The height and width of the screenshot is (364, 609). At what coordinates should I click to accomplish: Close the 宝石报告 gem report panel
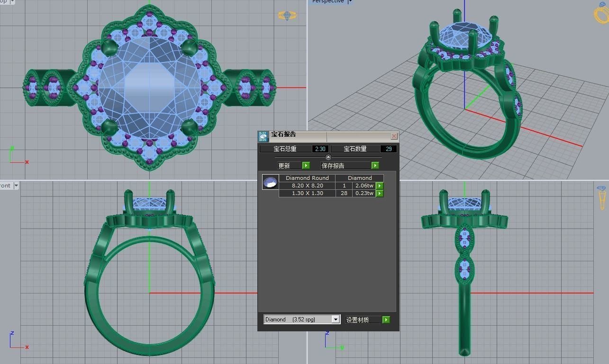coord(394,136)
